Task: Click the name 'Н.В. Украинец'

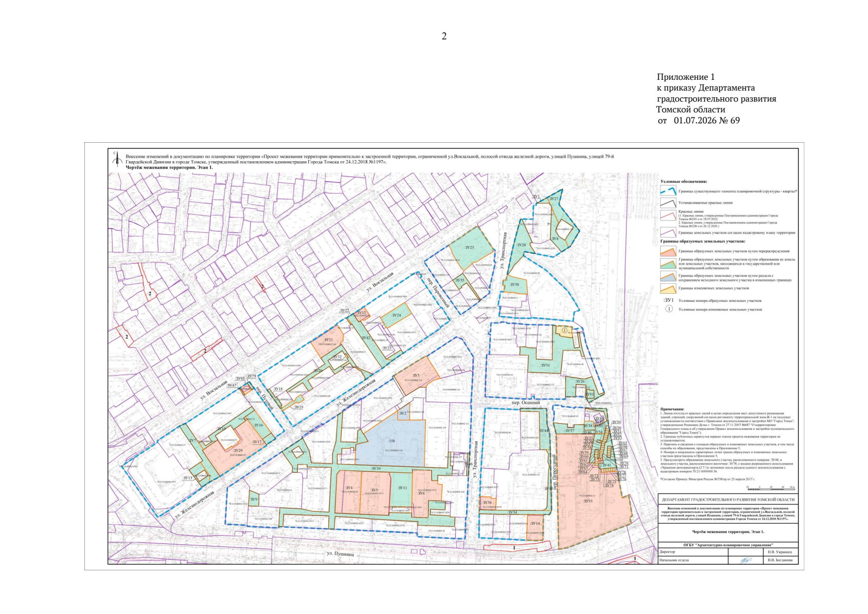Action: point(780,552)
